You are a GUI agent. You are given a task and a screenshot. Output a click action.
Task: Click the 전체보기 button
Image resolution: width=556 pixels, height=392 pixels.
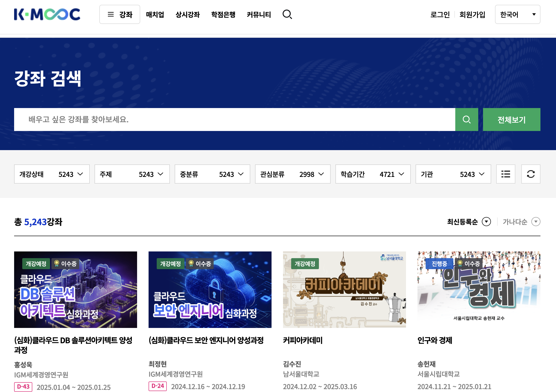tap(511, 120)
